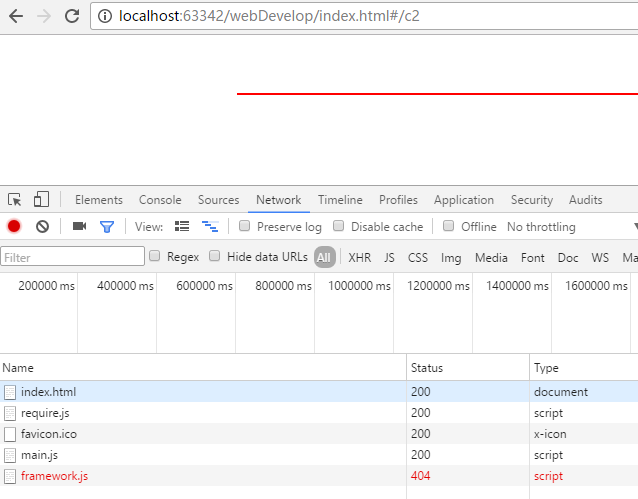This screenshot has width=638, height=499.
Task: Filter requests by Media
Action: 491,258
